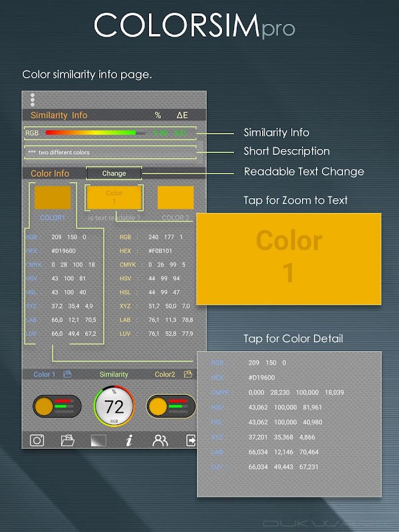Open the camera capture tool
Viewport: 399px width, 532px height.
(37, 440)
